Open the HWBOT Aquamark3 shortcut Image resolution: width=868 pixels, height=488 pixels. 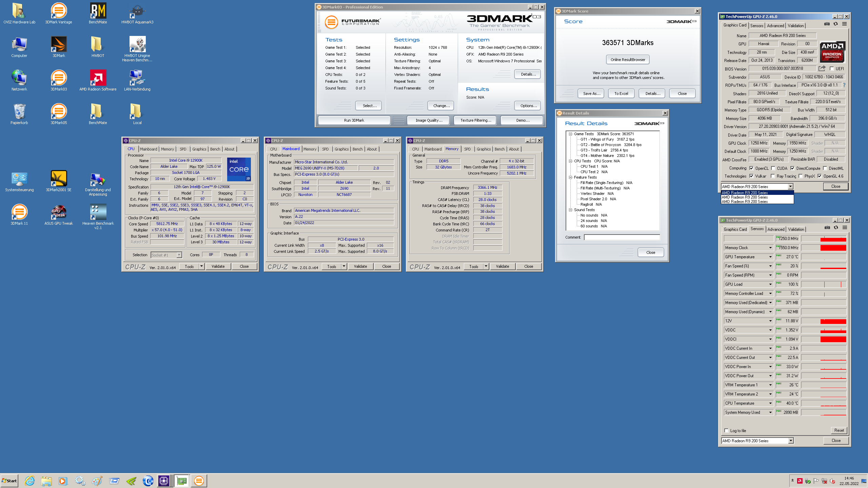pyautogui.click(x=137, y=14)
